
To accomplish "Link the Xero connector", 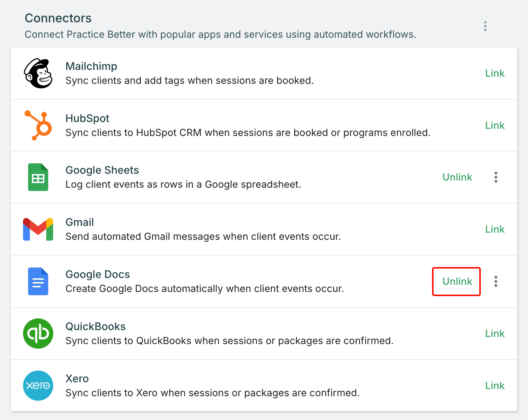I will point(495,386).
